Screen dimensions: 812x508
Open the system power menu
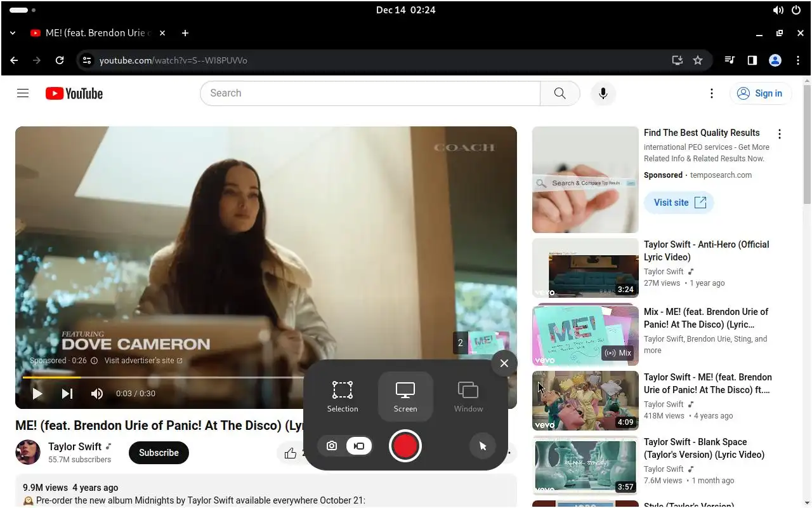click(x=796, y=10)
